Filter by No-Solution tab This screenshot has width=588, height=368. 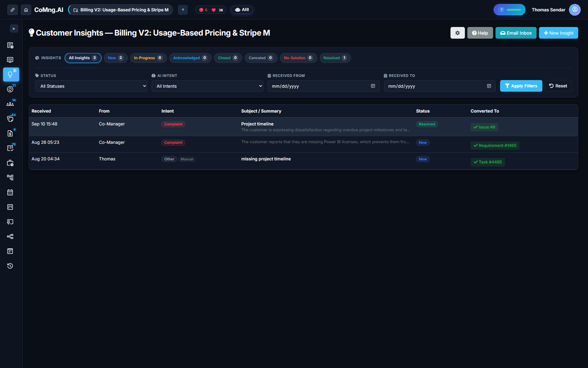tap(298, 58)
